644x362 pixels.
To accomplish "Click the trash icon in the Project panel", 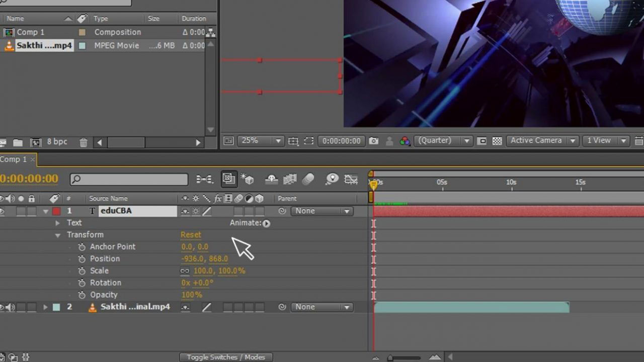I will coord(83,142).
